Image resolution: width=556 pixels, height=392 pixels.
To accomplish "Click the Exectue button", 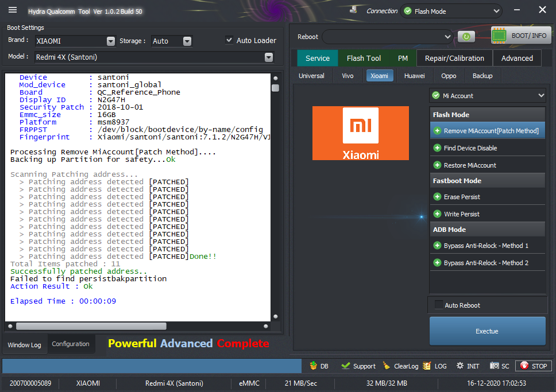I will pyautogui.click(x=487, y=331).
